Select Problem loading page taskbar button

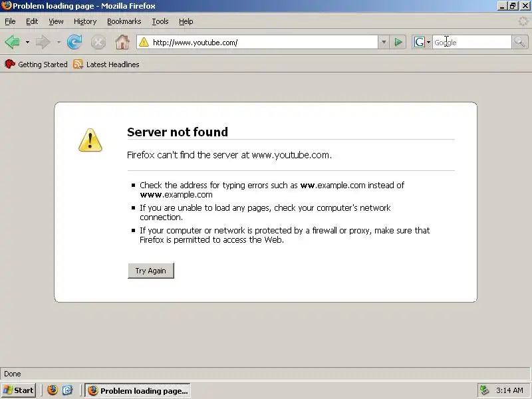pyautogui.click(x=138, y=390)
